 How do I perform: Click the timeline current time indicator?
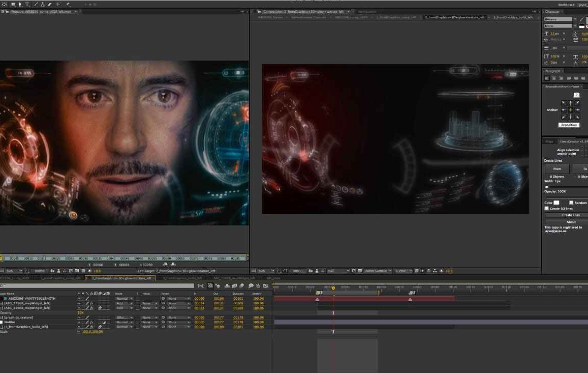(x=333, y=288)
